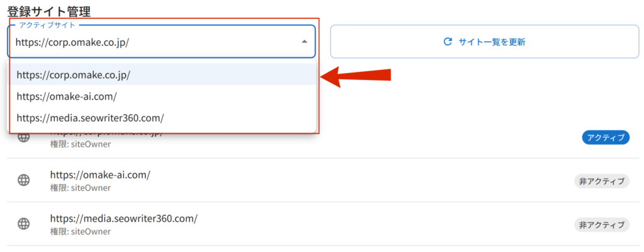Click the 非アクティブ badge on media.seowriter360.com row

click(602, 225)
